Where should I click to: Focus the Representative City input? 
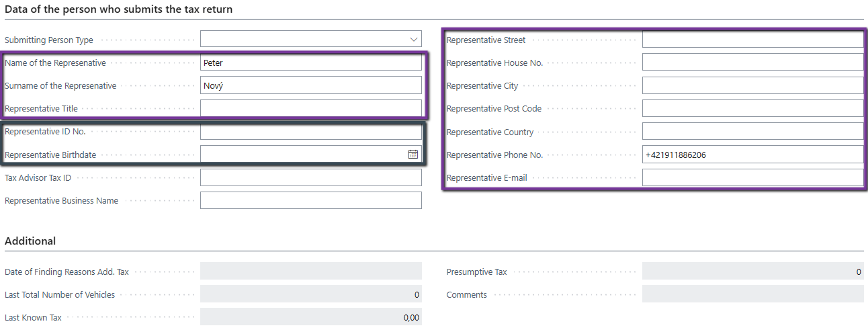[752, 85]
